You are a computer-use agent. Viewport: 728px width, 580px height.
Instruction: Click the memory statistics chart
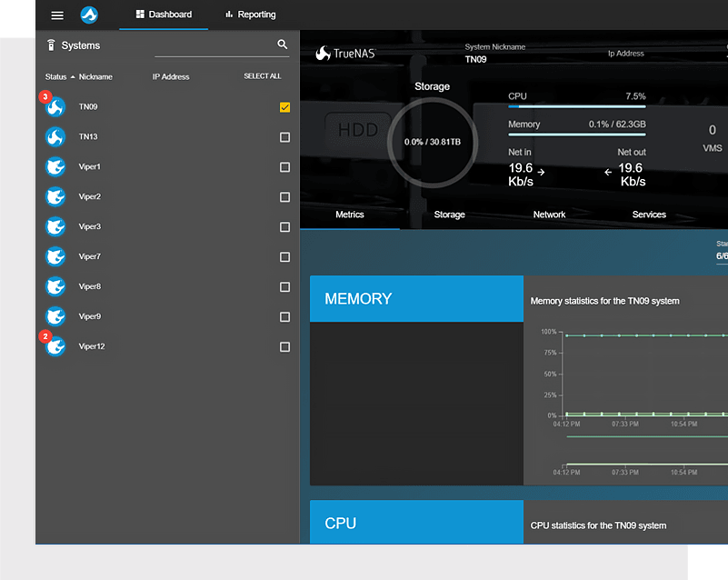pyautogui.click(x=633, y=402)
